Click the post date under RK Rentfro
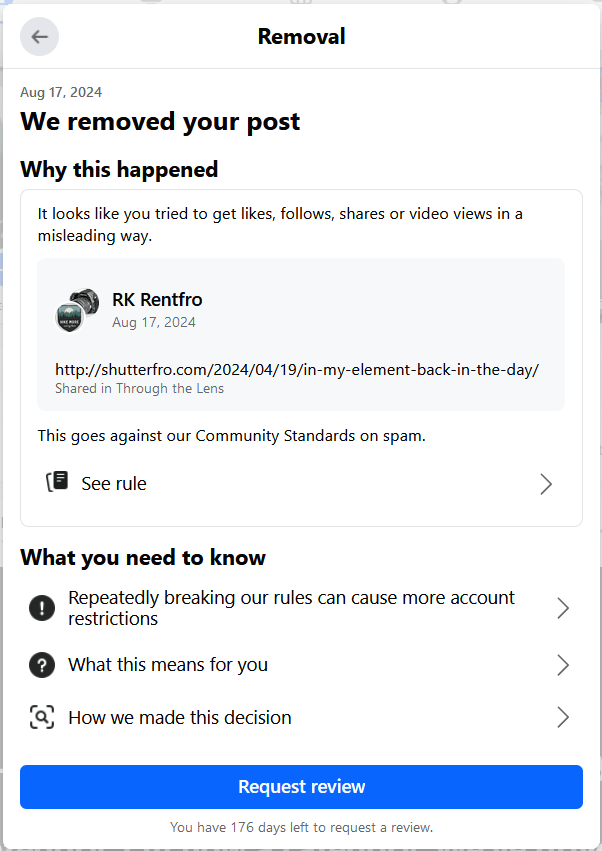The image size is (602, 851). point(154,322)
